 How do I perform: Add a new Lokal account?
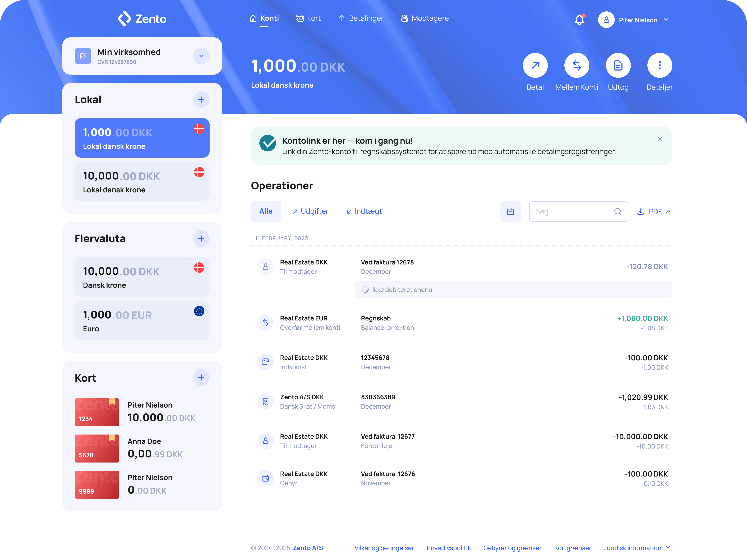pos(201,100)
